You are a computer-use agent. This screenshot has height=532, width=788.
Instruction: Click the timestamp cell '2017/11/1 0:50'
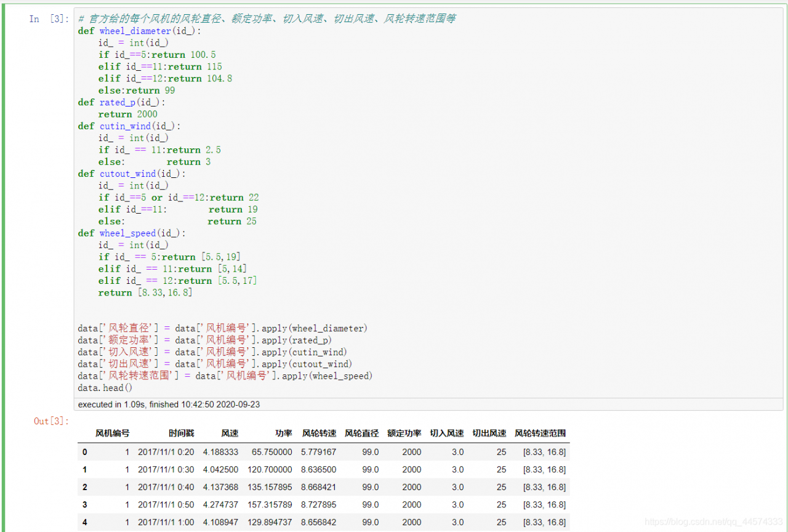click(x=166, y=504)
